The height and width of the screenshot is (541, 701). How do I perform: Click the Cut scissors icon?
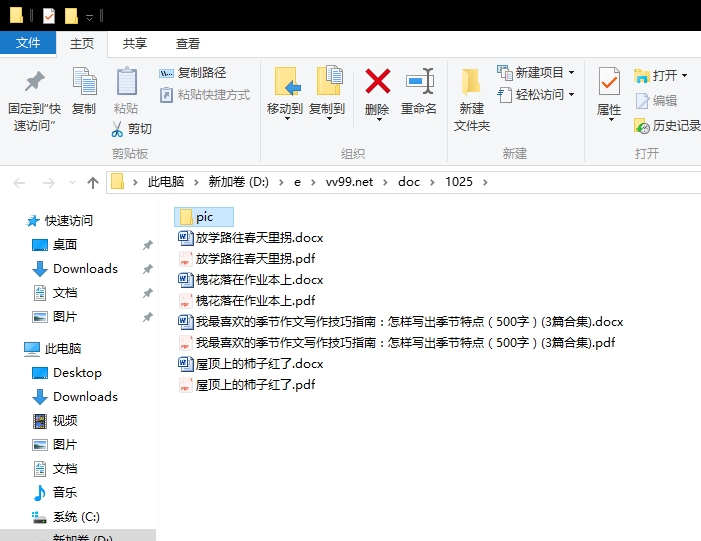(117, 129)
